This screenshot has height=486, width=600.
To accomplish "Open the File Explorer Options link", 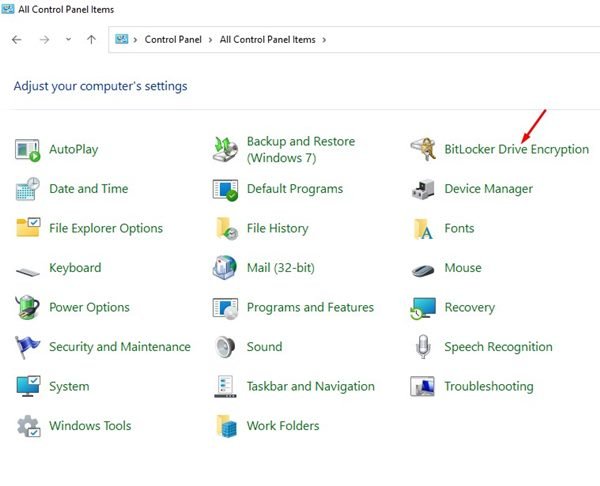I will 106,228.
